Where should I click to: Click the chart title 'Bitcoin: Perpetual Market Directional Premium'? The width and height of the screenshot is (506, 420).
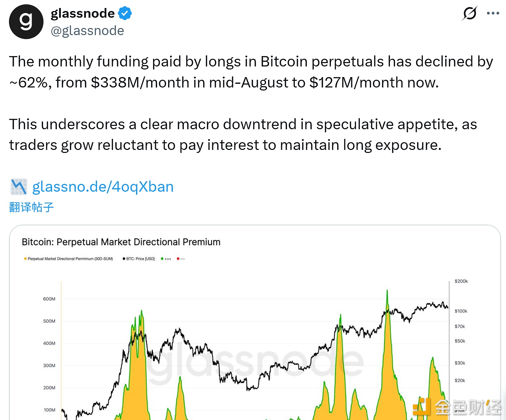pos(121,242)
